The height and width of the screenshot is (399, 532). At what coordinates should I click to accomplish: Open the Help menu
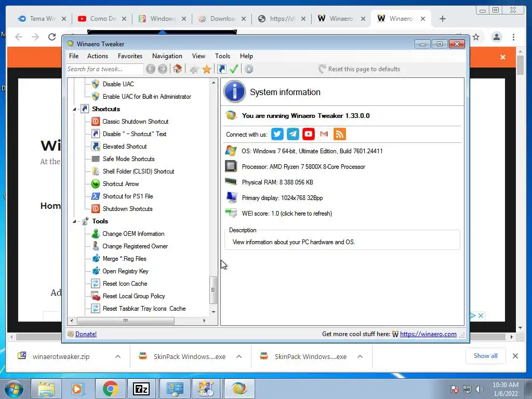(x=246, y=56)
